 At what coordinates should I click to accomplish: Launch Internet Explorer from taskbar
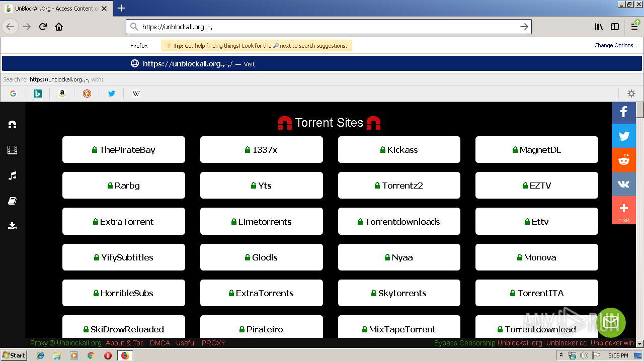coord(40,355)
